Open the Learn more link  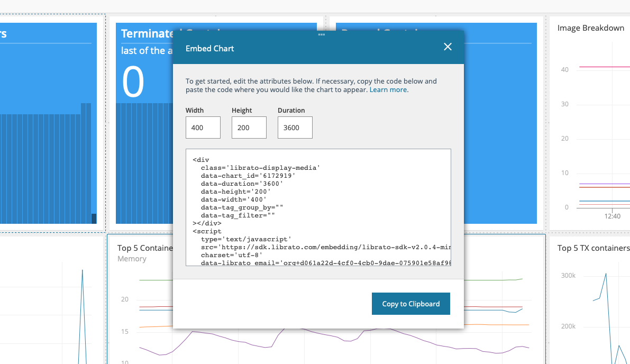(388, 89)
